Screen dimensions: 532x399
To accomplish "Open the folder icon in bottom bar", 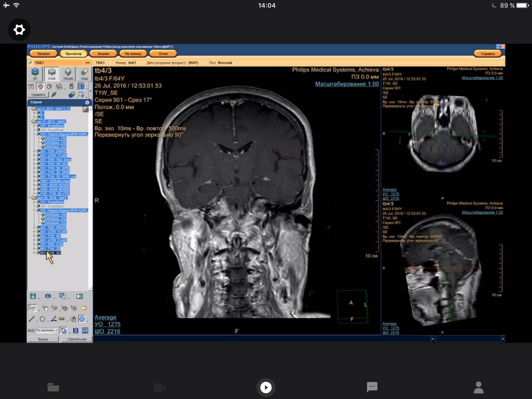I will click(53, 387).
